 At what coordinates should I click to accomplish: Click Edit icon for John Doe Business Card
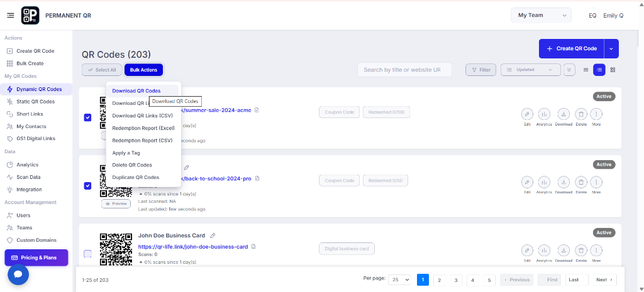tap(527, 250)
